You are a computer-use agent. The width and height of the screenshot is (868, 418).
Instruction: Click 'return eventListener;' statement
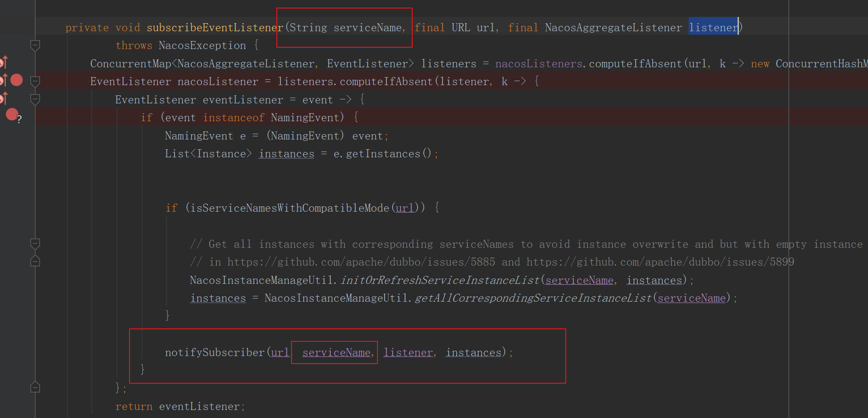point(180,406)
